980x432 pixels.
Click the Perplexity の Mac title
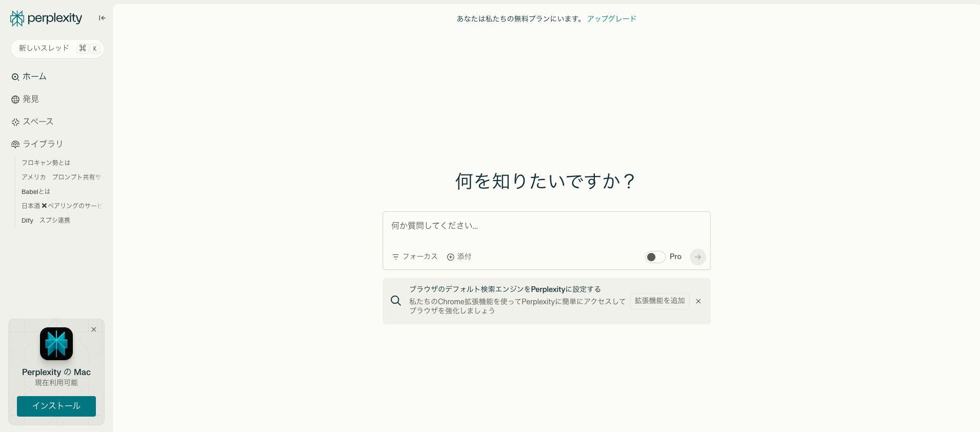[56, 372]
